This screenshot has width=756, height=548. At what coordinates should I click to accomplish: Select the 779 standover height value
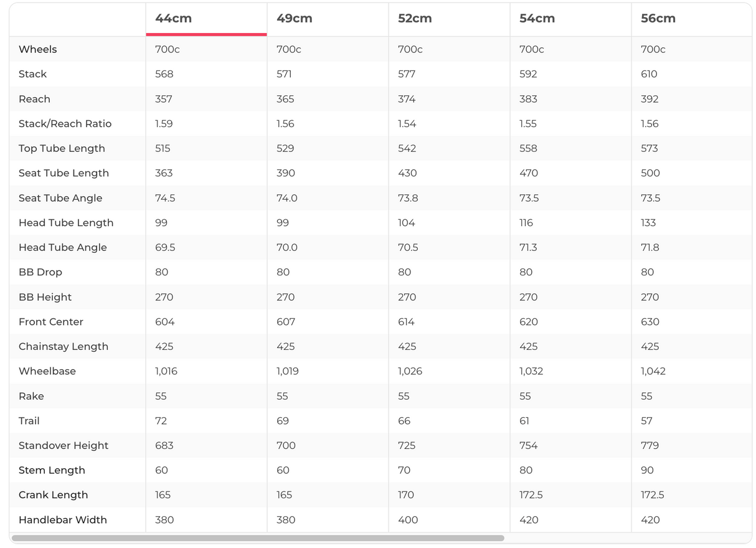click(650, 445)
